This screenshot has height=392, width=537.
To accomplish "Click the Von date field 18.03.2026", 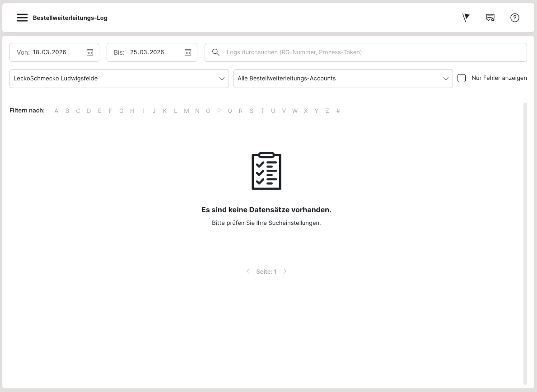I will click(50, 52).
